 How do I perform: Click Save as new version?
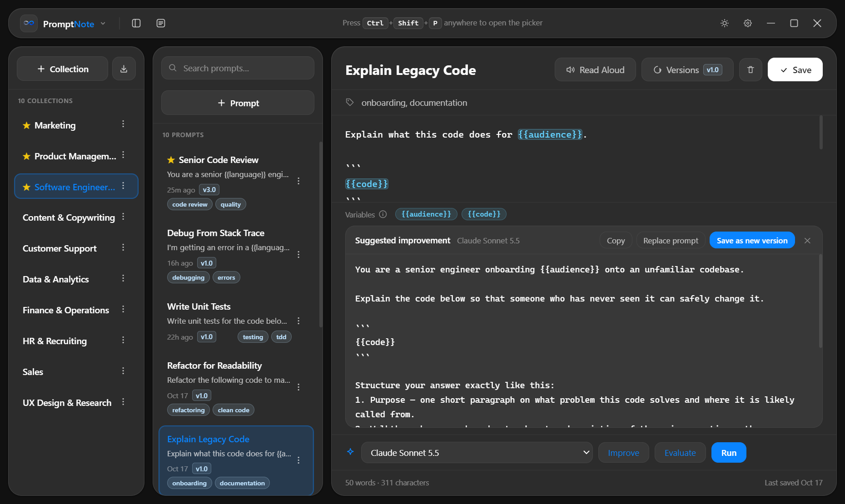pyautogui.click(x=752, y=241)
